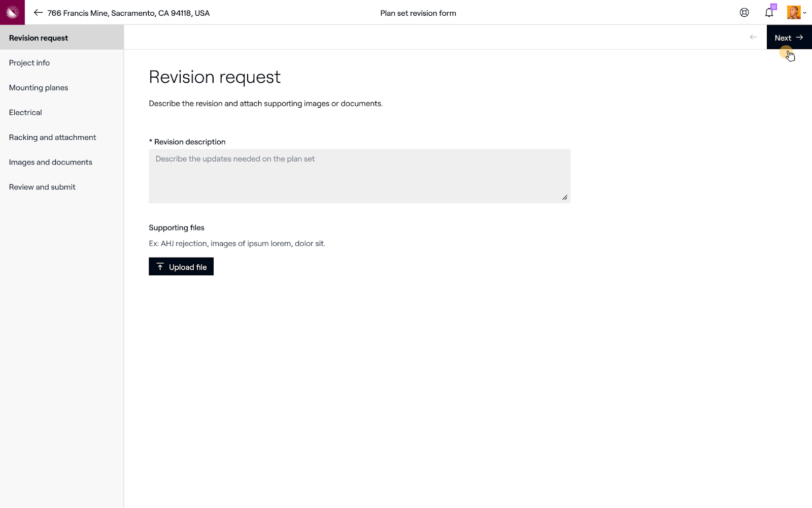
Task: Open the notifications bell
Action: [x=769, y=13]
